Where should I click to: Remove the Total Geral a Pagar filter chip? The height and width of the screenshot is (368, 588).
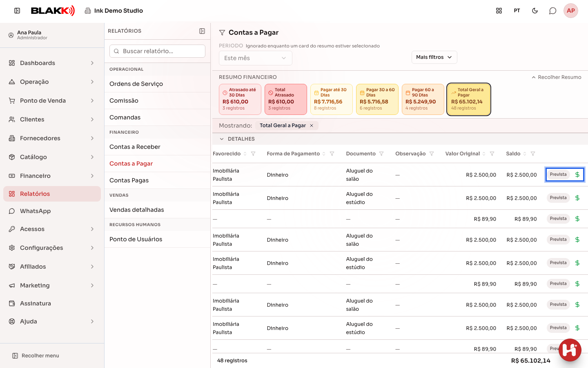[x=312, y=126]
